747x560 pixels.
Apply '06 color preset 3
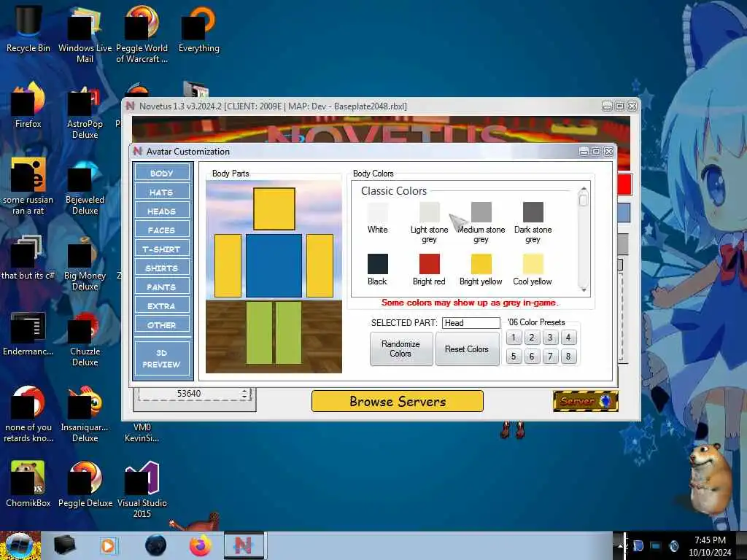(550, 338)
